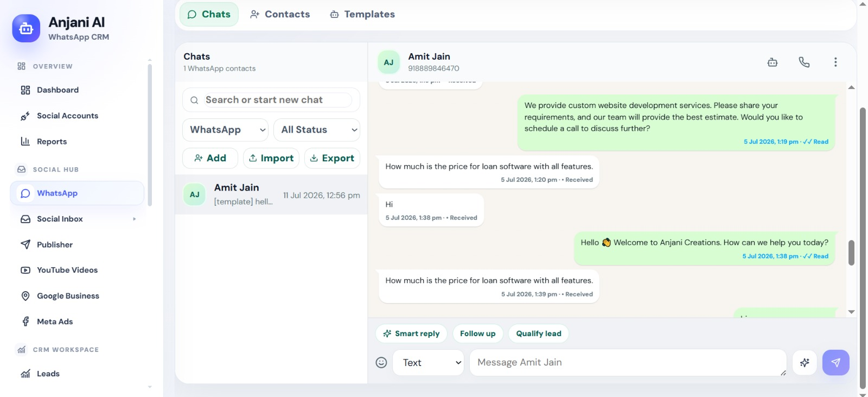Open the All Status filter dropdown
868x397 pixels.
tap(317, 130)
